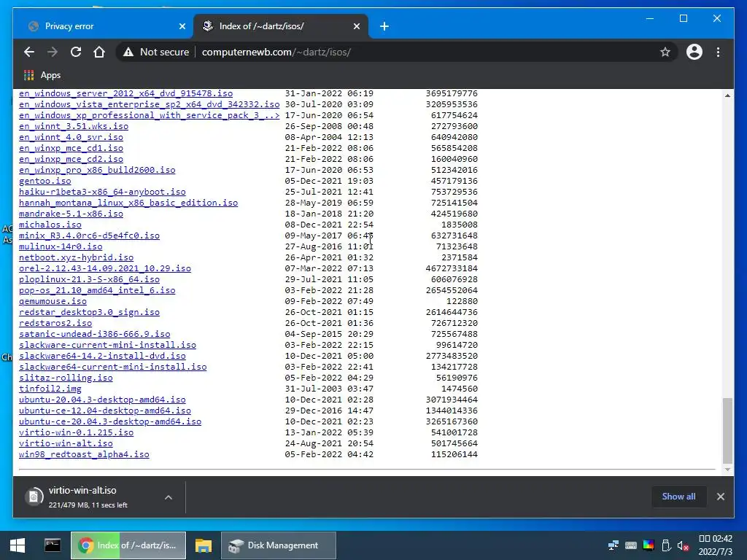The height and width of the screenshot is (560, 747).
Task: Click the gentoo.iso link
Action: (x=44, y=181)
